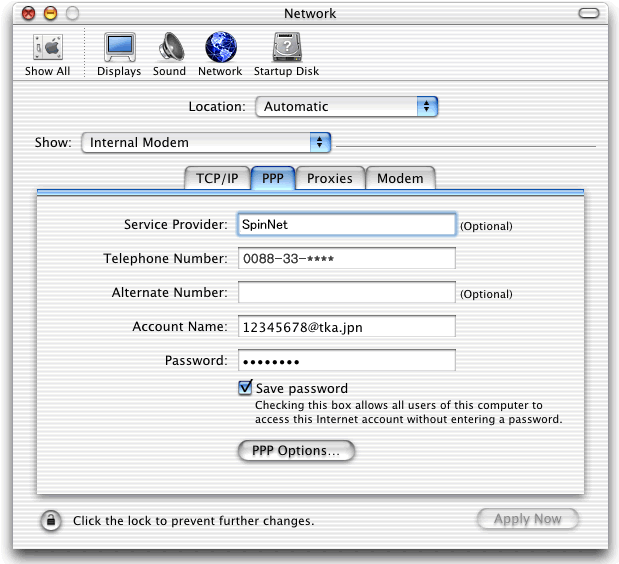The width and height of the screenshot is (619, 564).
Task: Switch to the Modem tab
Action: 400,178
